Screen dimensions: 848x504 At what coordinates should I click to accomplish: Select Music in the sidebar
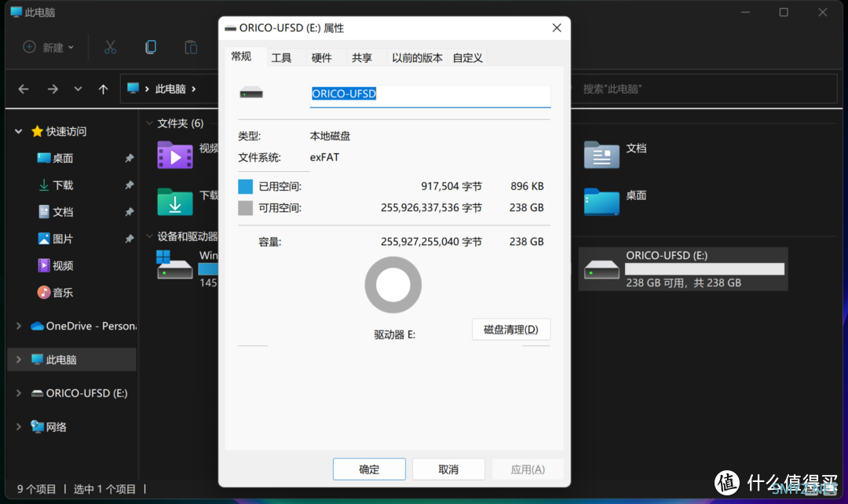[62, 293]
